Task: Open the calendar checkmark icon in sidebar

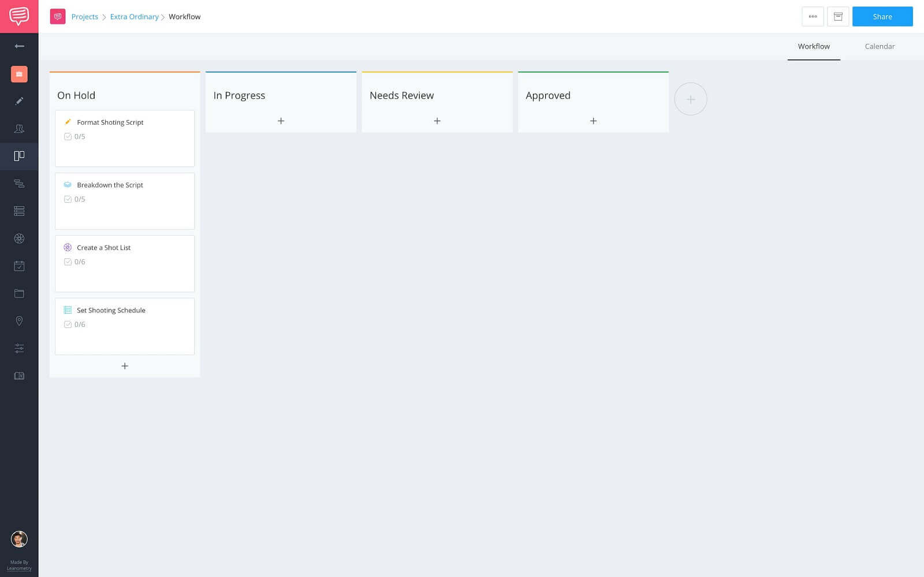Action: [19, 266]
